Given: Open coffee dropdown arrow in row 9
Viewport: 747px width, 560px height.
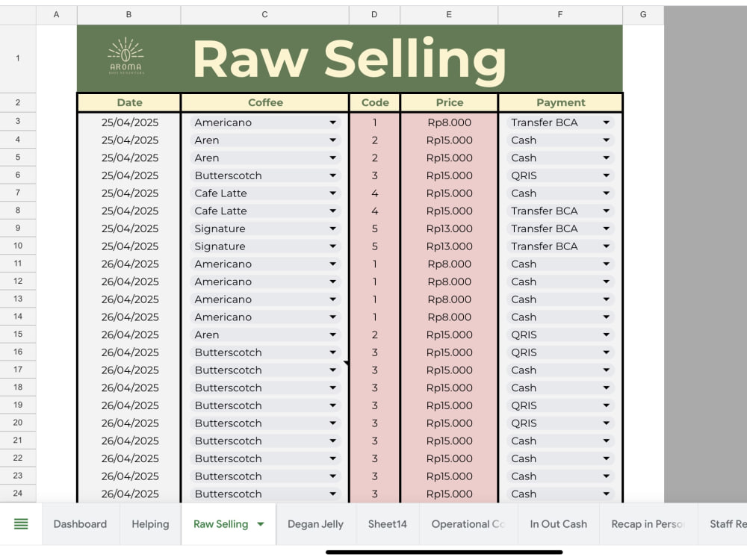Looking at the screenshot, I should pos(332,228).
